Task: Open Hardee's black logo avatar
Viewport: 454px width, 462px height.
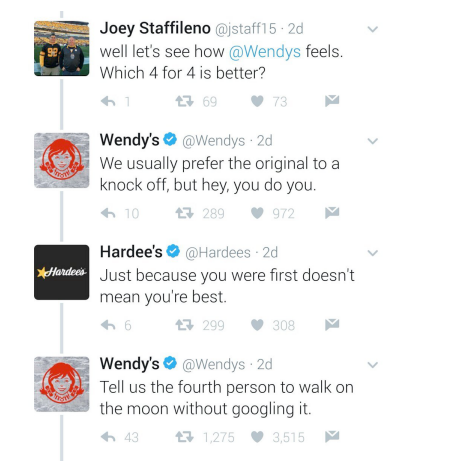Action: [62, 272]
